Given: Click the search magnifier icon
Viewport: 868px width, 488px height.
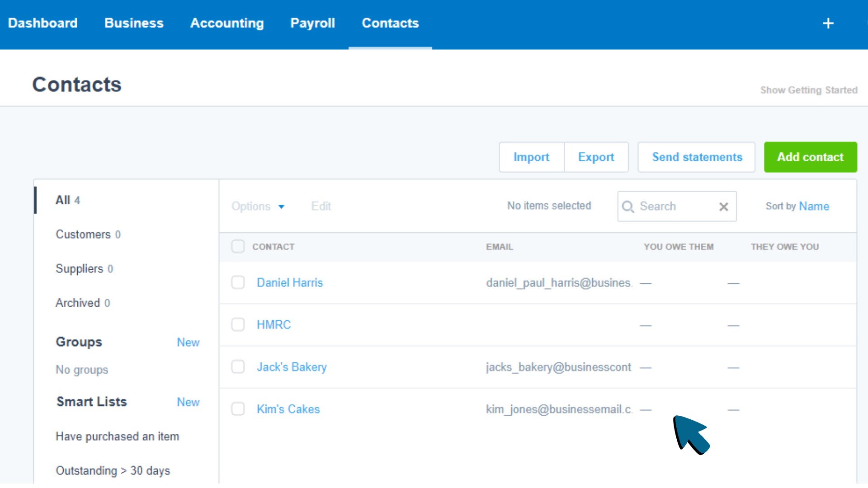Looking at the screenshot, I should tap(628, 206).
